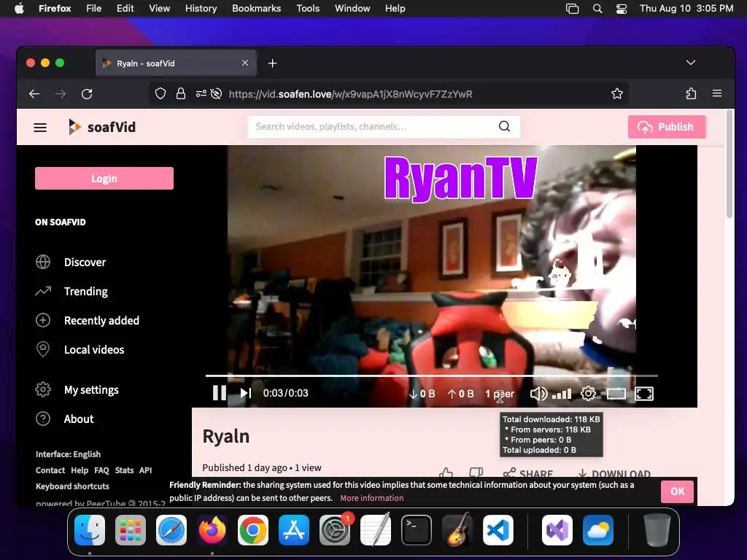Reload the current page

(x=87, y=94)
